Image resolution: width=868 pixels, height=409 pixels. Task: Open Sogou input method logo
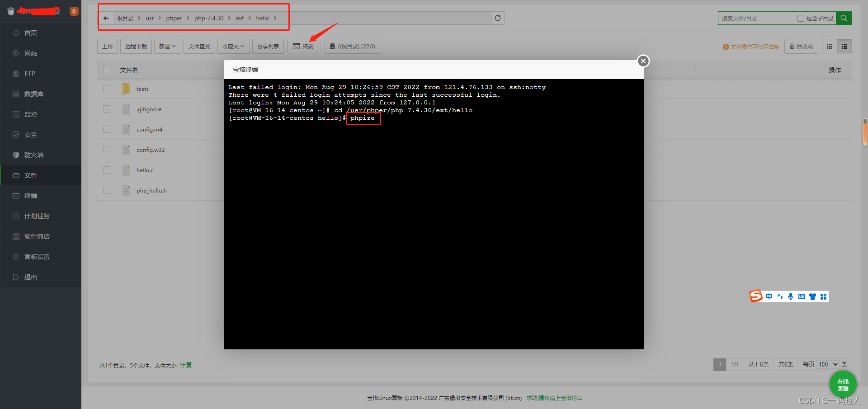(x=756, y=296)
